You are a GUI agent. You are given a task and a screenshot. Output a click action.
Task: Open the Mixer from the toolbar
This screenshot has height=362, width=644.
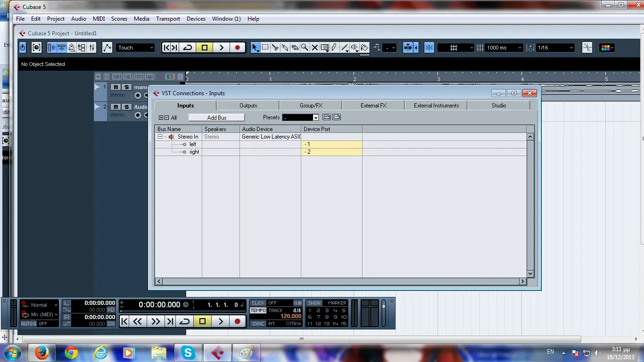click(92, 48)
